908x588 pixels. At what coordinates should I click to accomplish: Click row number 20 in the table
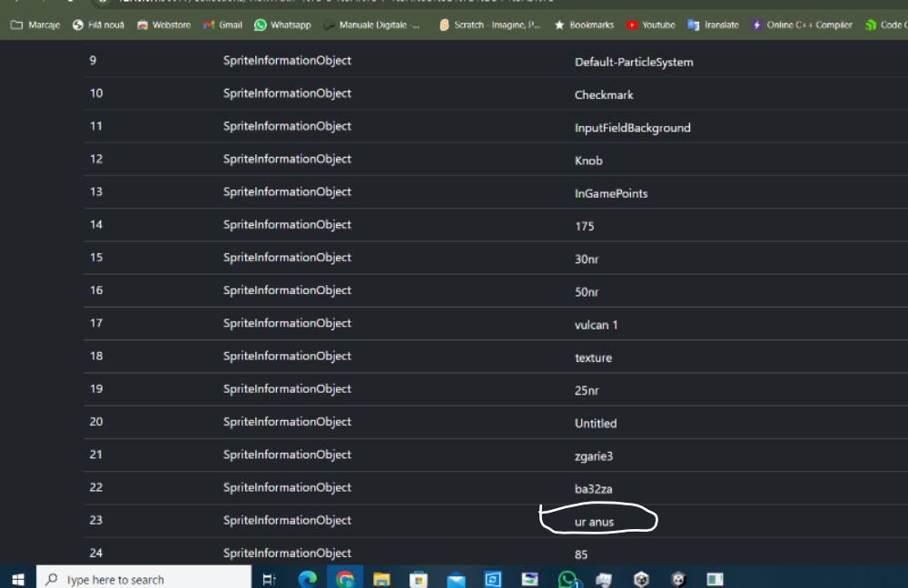coord(96,421)
